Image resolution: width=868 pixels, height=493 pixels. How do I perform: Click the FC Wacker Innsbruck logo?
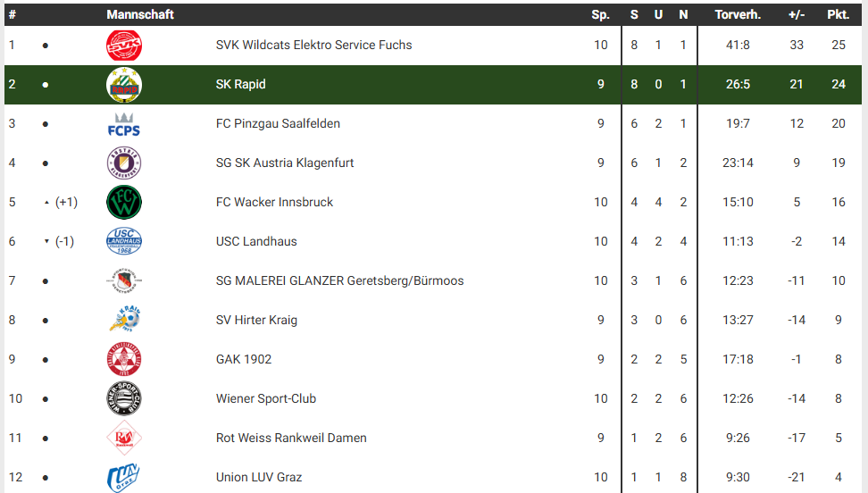point(123,202)
